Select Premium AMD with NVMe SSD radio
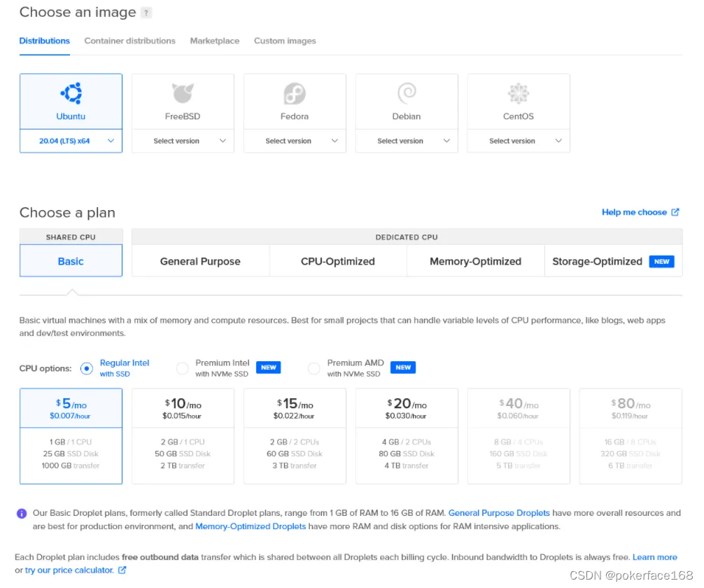This screenshot has height=588, width=704. 314,369
